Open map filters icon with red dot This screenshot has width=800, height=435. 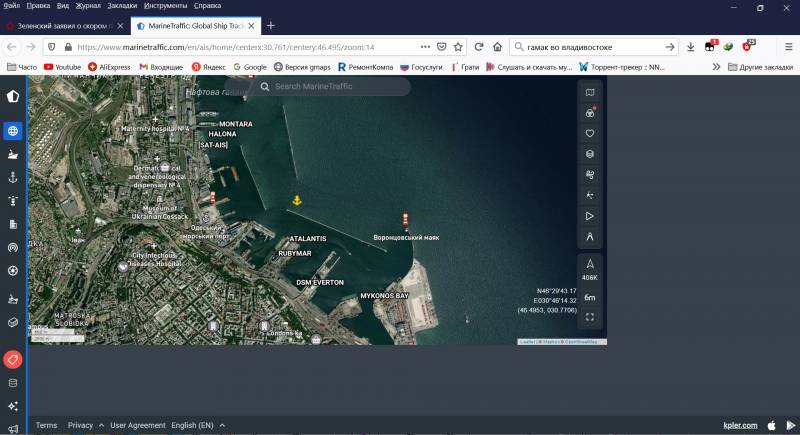coord(590,113)
